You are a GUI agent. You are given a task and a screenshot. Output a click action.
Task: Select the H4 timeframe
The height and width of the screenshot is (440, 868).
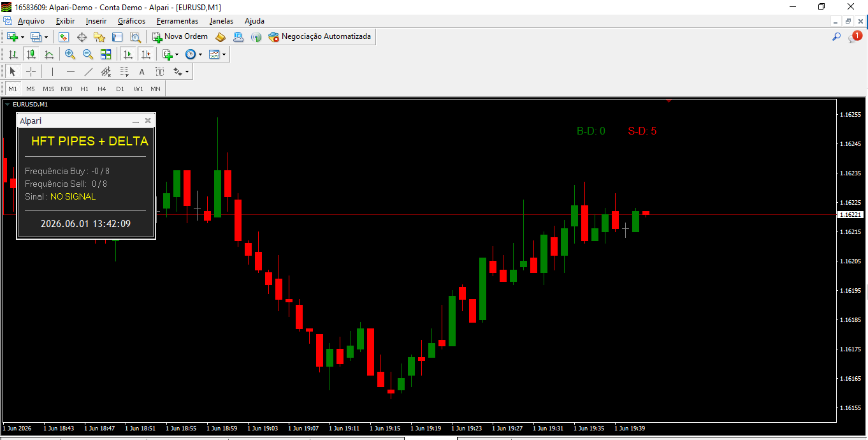point(102,89)
